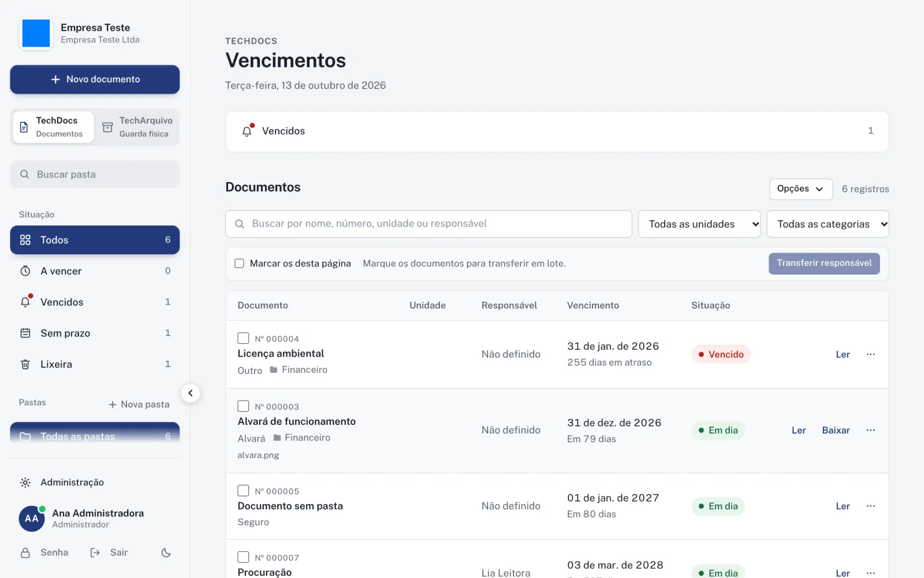Click the Buscar pasta search field
The width and height of the screenshot is (924, 578).
pyautogui.click(x=95, y=174)
